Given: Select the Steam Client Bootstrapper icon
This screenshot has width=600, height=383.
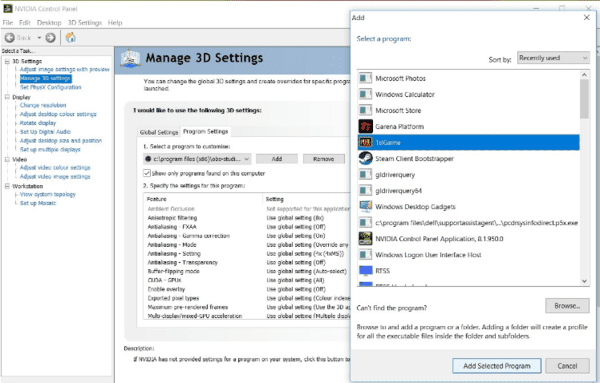Looking at the screenshot, I should pos(365,158).
